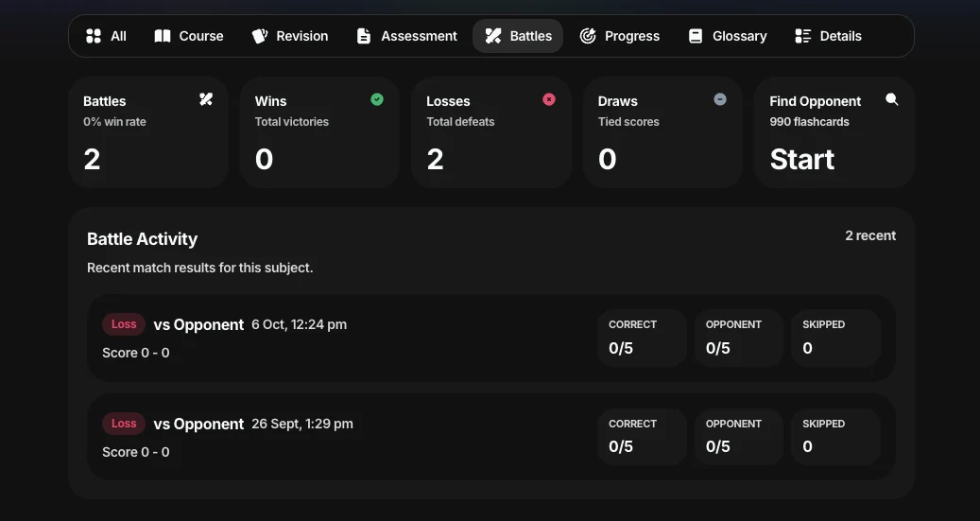Click the '2 recent' counter
This screenshot has height=521, width=980.
(x=870, y=235)
